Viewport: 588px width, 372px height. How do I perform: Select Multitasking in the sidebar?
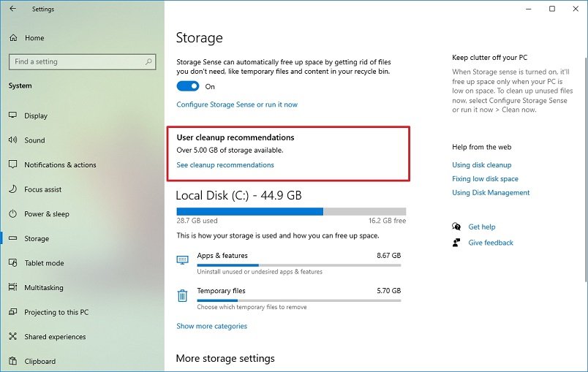click(x=44, y=288)
